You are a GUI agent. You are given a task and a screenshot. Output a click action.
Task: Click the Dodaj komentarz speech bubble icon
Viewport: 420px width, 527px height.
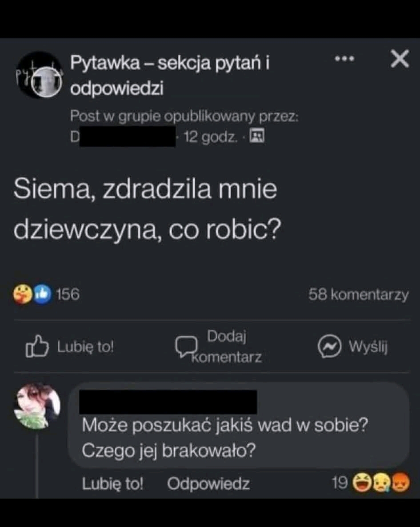click(x=185, y=346)
